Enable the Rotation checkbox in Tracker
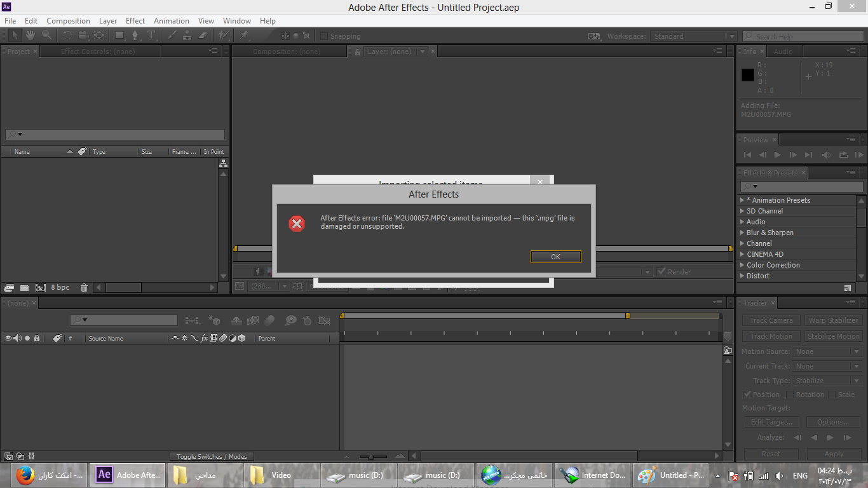The width and height of the screenshot is (868, 488). tap(790, 394)
